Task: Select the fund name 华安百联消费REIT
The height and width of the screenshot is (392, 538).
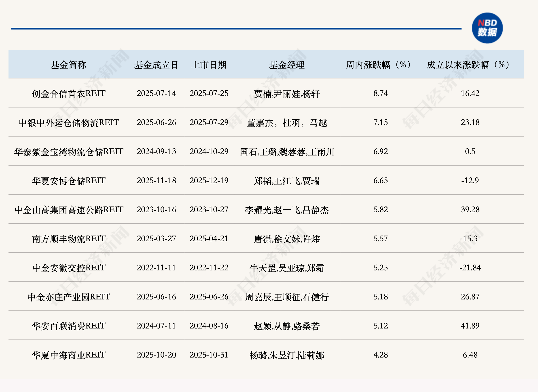Action: pyautogui.click(x=69, y=326)
